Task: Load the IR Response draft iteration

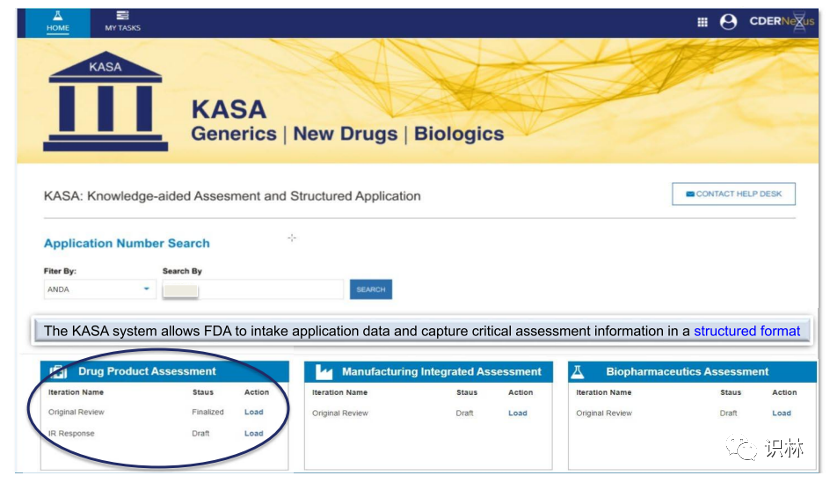Action: 253,434
